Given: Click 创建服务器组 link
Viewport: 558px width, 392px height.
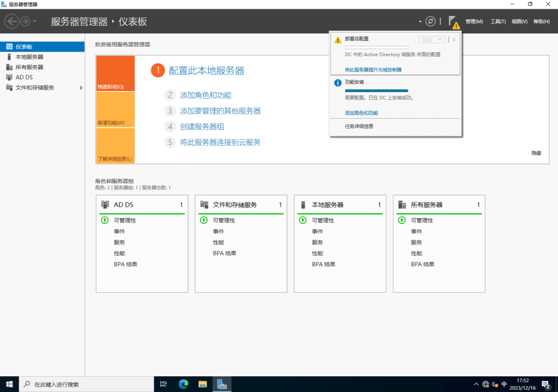Looking at the screenshot, I should pos(202,127).
